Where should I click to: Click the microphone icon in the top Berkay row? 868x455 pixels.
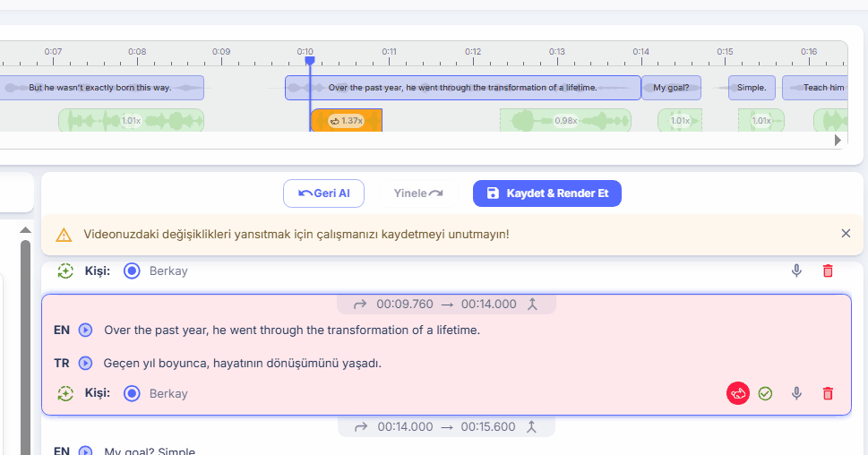(796, 270)
